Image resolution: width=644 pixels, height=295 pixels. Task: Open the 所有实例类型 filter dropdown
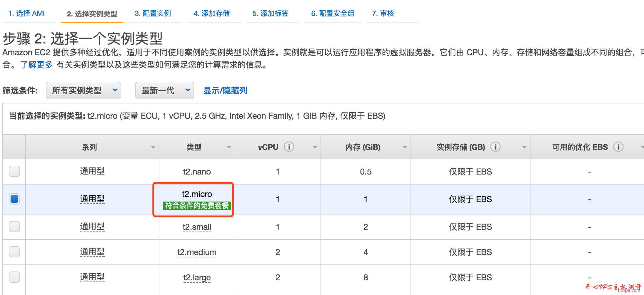(83, 90)
